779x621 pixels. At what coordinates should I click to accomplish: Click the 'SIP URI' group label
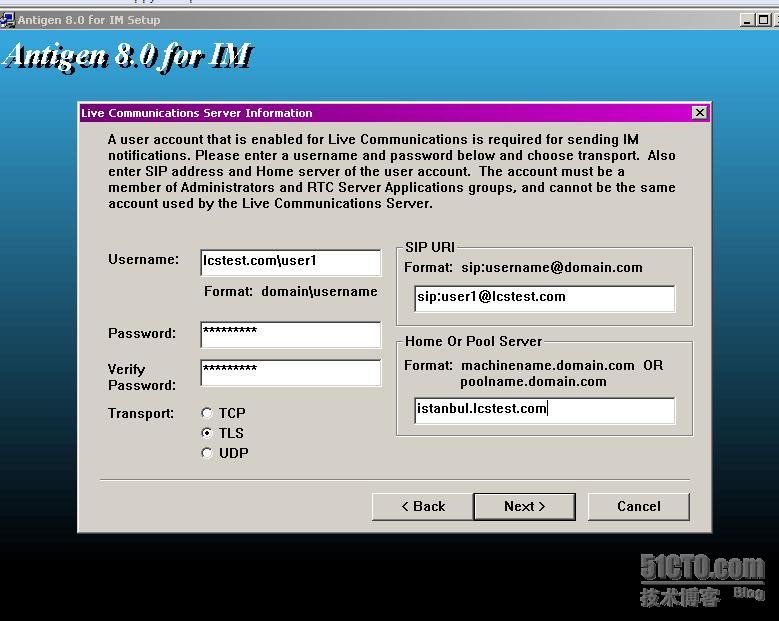point(430,247)
